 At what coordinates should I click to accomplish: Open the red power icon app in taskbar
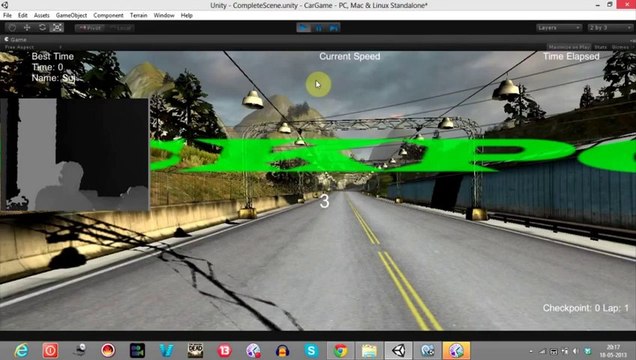50,350
